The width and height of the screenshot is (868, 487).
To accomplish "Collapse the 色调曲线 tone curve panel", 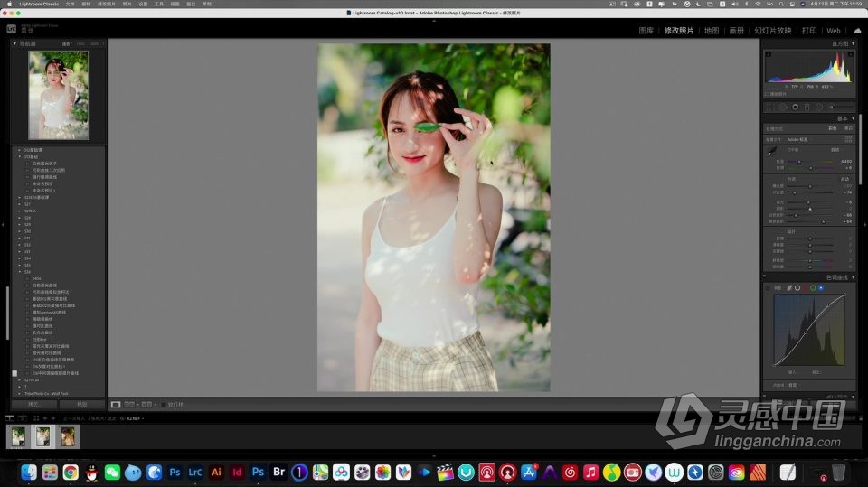I will click(x=853, y=277).
